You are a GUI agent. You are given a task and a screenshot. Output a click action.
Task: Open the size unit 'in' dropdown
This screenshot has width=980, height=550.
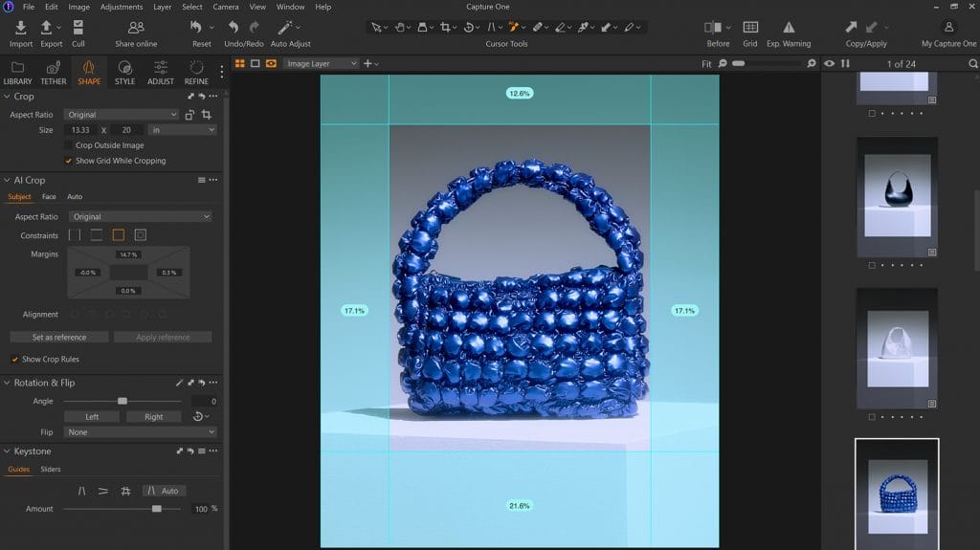[183, 130]
